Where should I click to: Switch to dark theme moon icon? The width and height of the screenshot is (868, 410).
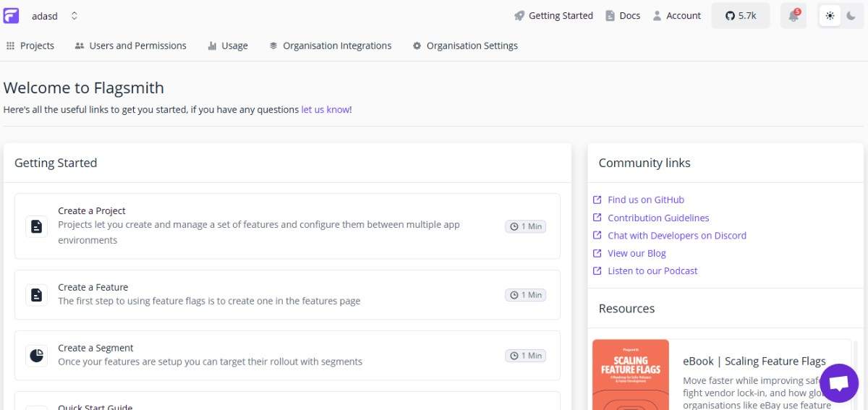851,15
